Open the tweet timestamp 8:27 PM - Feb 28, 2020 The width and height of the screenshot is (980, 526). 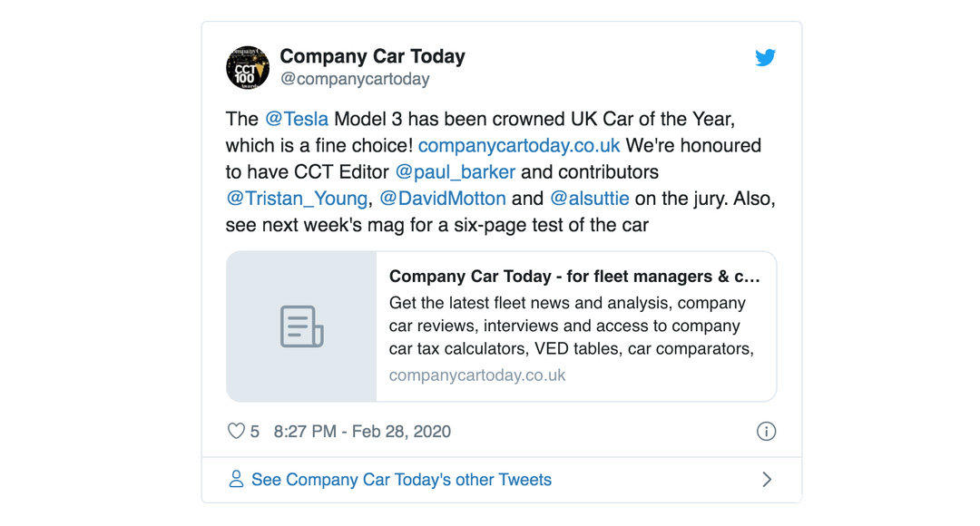(x=362, y=432)
